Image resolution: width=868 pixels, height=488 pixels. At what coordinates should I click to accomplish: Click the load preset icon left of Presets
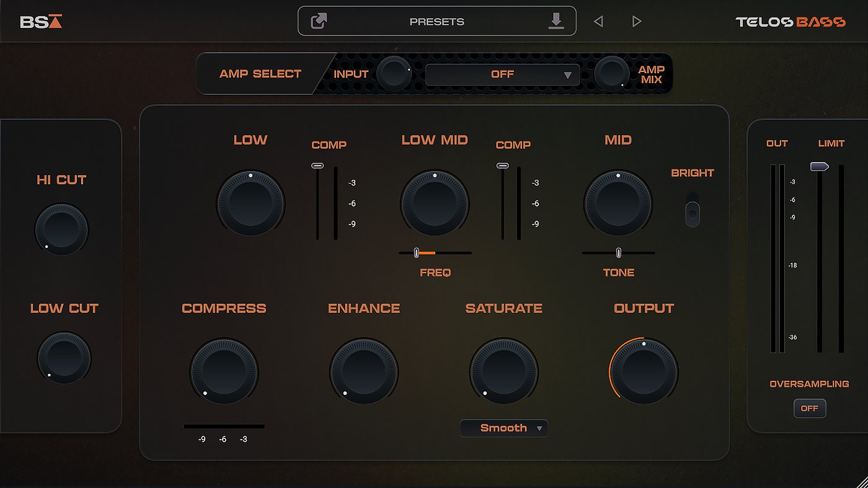click(319, 22)
